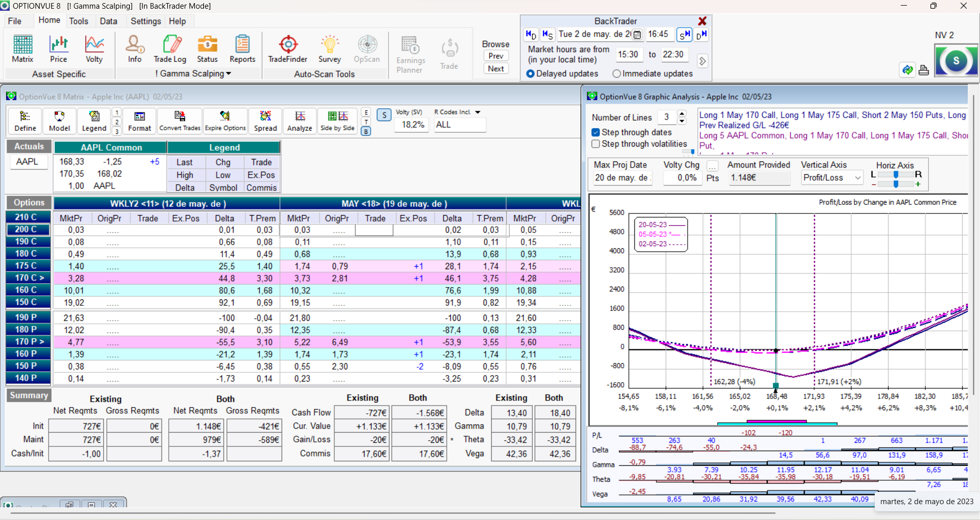Toggle the S button in Matrix toolbar

384,115
